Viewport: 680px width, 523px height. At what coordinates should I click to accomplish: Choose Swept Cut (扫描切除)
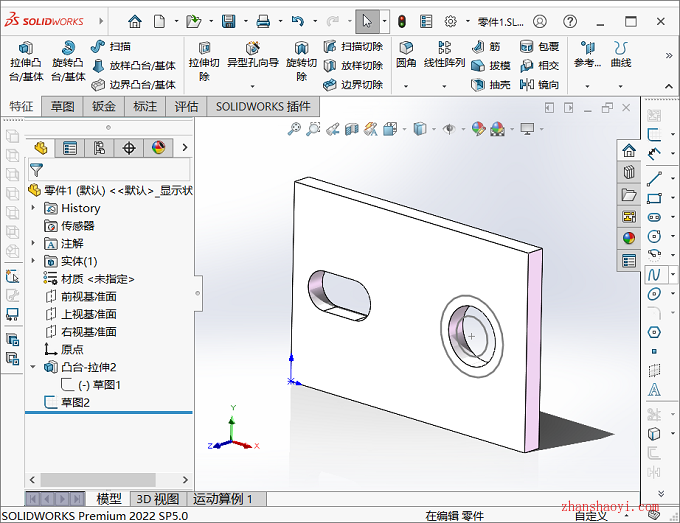tap(353, 46)
